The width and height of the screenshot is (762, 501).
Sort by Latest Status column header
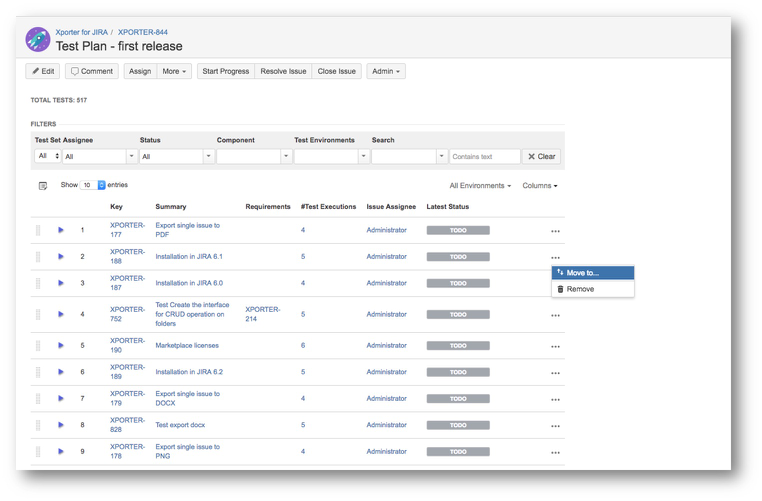coord(448,207)
